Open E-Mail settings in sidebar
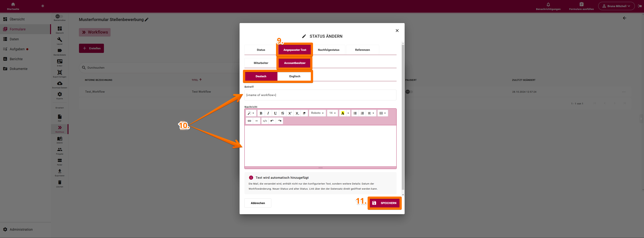The width and height of the screenshot is (644, 238). [59, 63]
